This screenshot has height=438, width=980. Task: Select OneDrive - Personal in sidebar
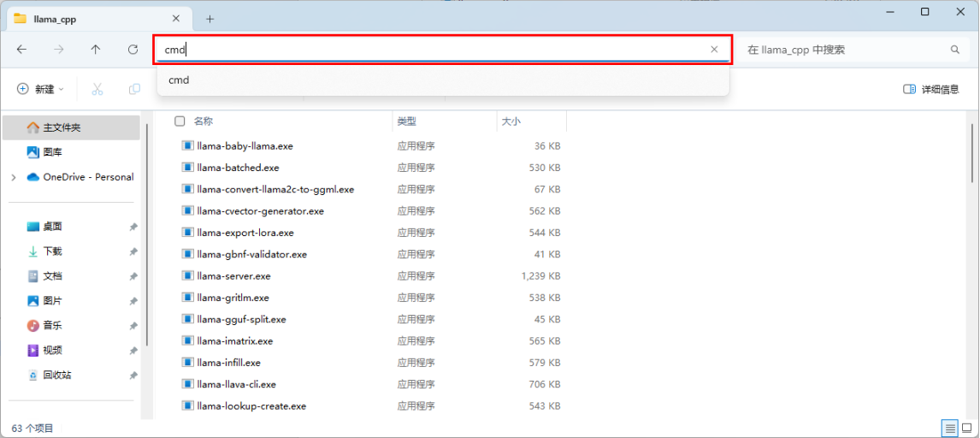[x=80, y=177]
